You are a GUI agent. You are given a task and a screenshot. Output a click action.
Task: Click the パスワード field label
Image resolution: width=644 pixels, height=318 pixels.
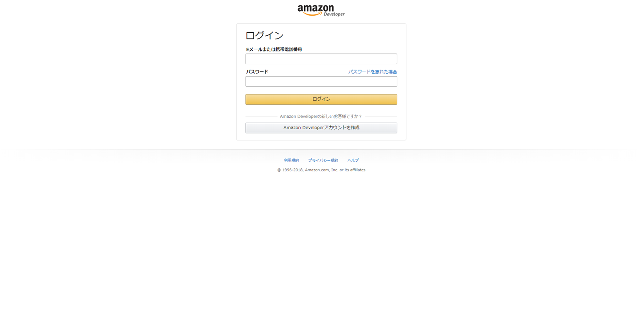tap(257, 72)
